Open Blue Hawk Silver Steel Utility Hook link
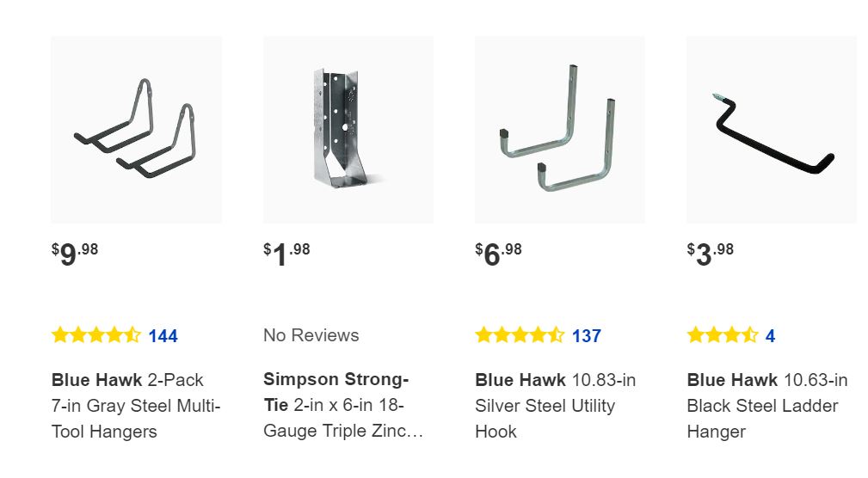Image resolution: width=868 pixels, height=478 pixels. coord(555,406)
